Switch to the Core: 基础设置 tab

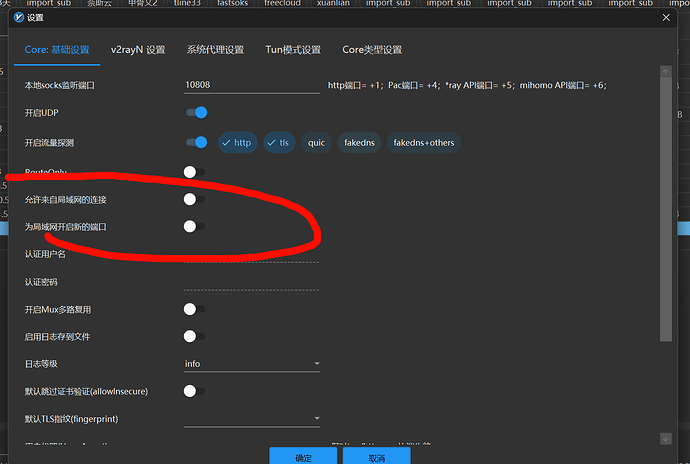(57, 50)
